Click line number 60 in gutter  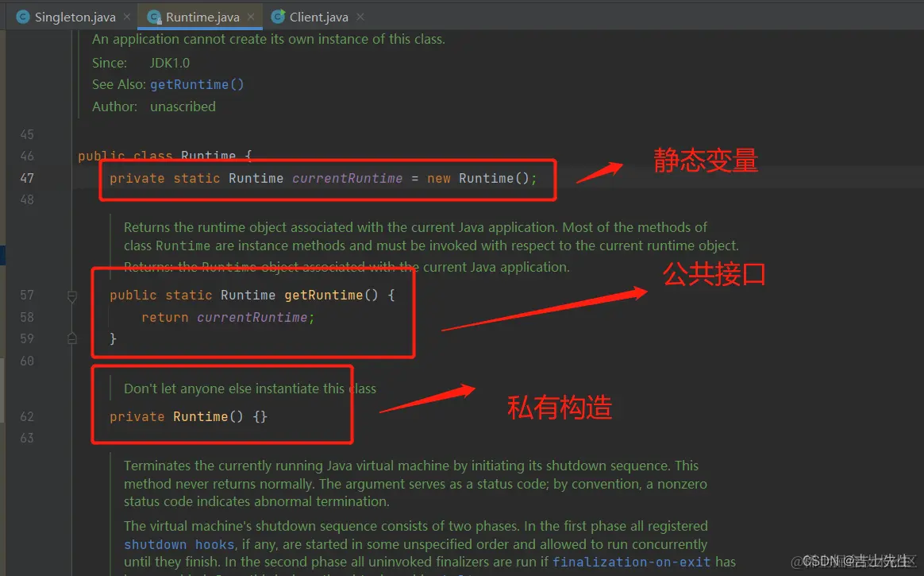click(x=27, y=360)
